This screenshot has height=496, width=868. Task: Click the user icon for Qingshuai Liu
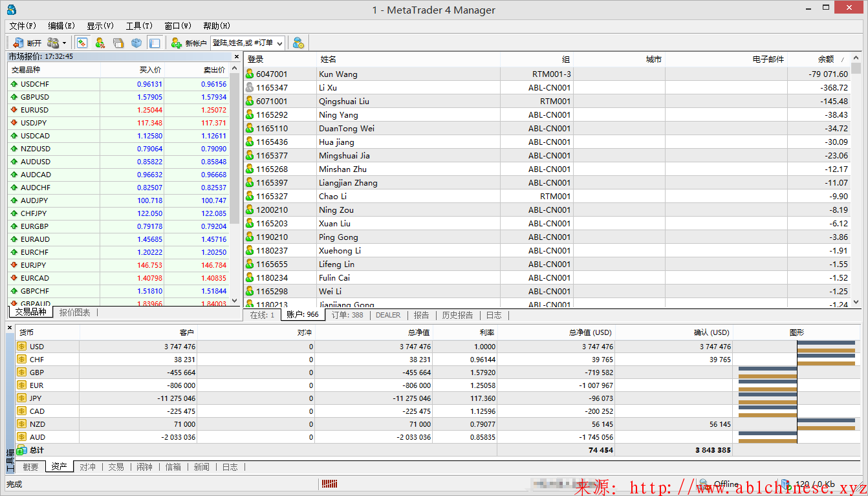click(250, 101)
